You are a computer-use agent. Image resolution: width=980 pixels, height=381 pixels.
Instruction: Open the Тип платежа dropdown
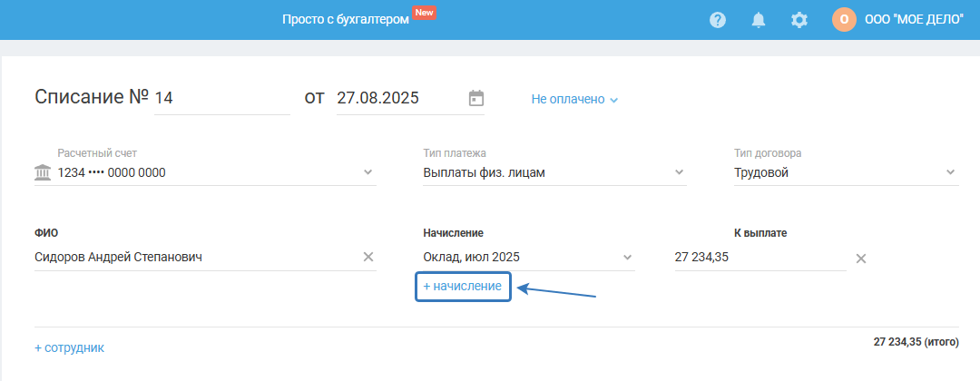[679, 172]
